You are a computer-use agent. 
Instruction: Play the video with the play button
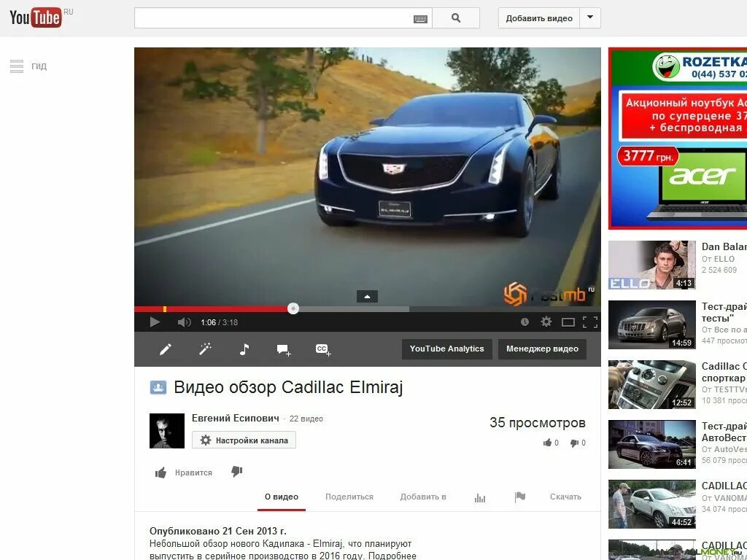[x=155, y=322]
